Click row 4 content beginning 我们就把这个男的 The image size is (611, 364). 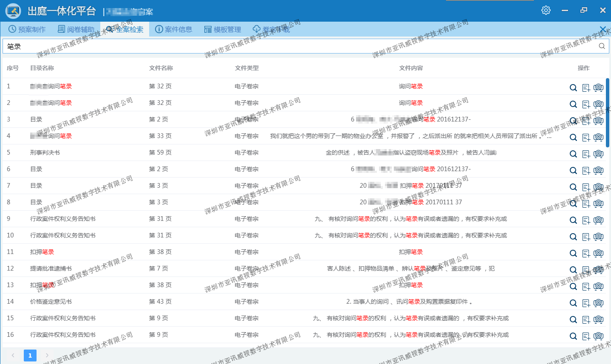(x=410, y=136)
